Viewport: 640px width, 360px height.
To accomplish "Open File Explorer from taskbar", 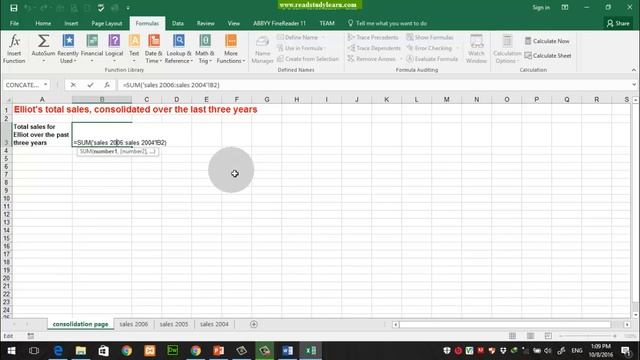I will 81,351.
